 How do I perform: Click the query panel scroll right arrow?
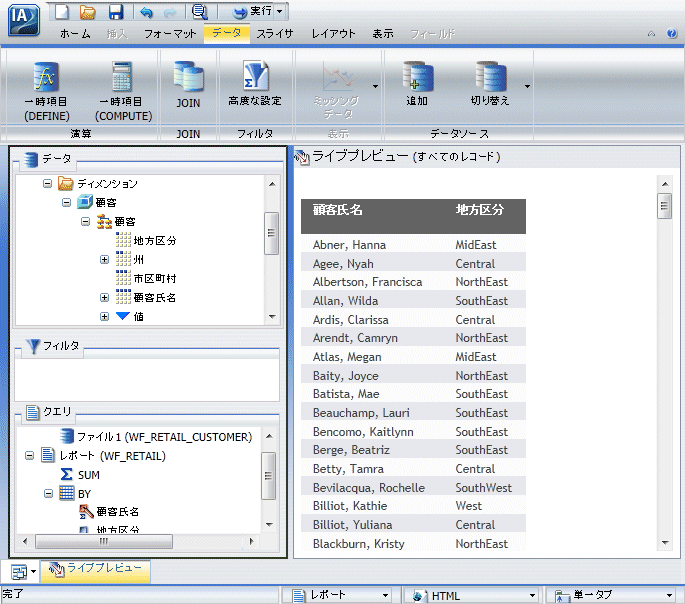[x=251, y=542]
